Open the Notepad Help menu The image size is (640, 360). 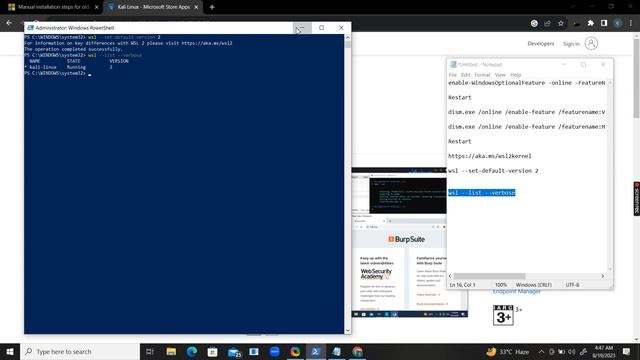click(516, 75)
